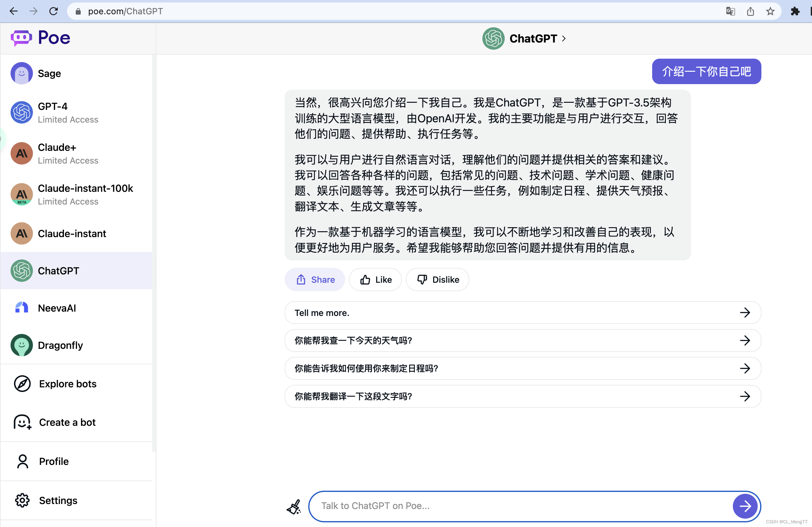Click 'Limited Access' under GPT-4
The image size is (812, 527).
[x=68, y=119]
